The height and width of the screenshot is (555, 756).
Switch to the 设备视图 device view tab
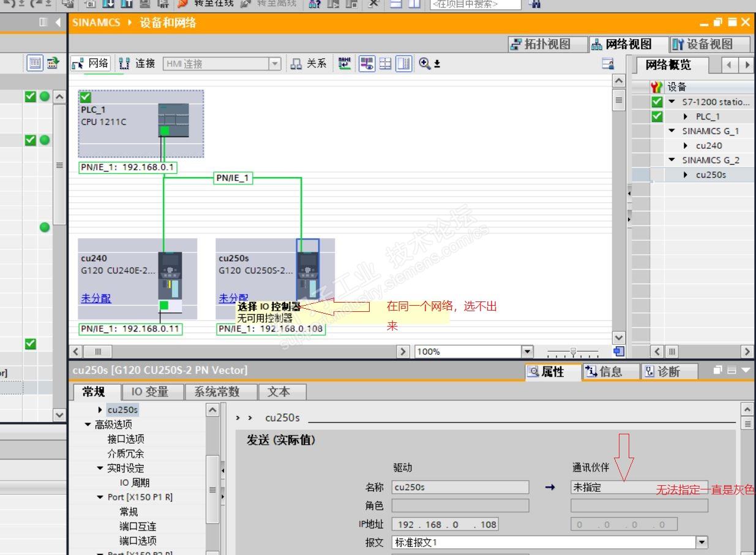pos(709,44)
